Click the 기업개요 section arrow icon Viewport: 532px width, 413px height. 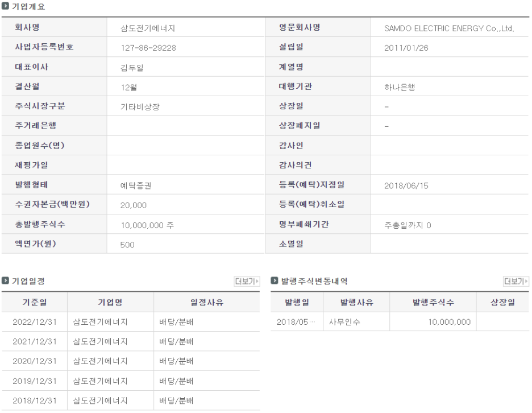pos(5,6)
